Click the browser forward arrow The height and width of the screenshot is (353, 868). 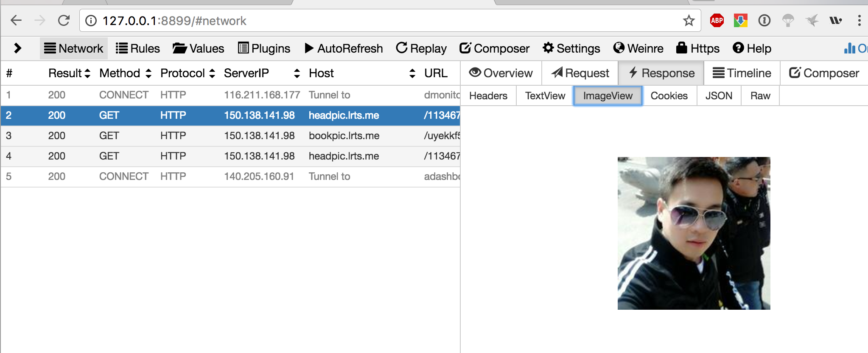[40, 20]
